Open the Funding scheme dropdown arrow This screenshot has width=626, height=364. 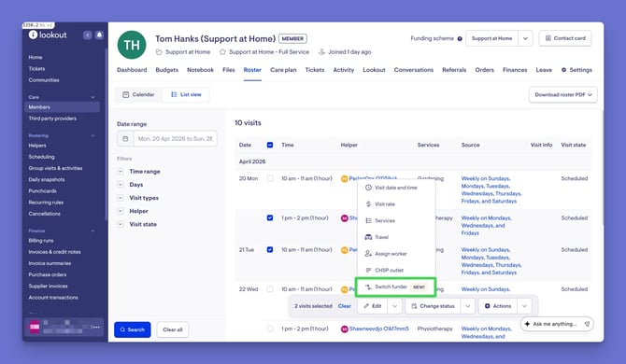pyautogui.click(x=525, y=38)
